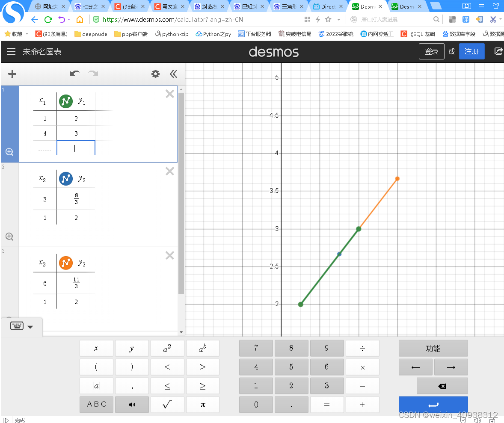Click the equals key

click(326, 404)
